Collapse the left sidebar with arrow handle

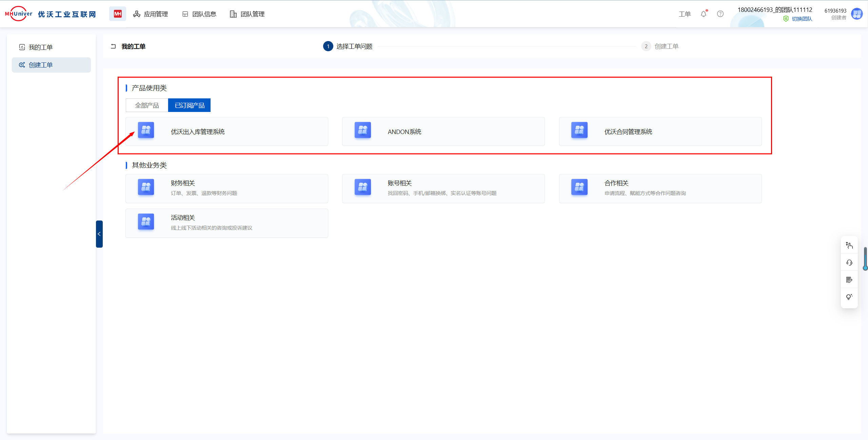99,234
